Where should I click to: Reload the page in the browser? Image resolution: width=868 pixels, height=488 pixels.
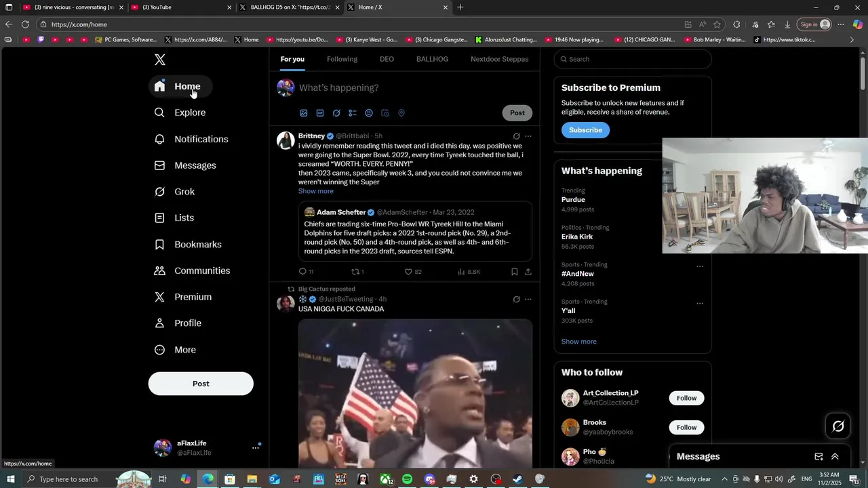pos(25,24)
